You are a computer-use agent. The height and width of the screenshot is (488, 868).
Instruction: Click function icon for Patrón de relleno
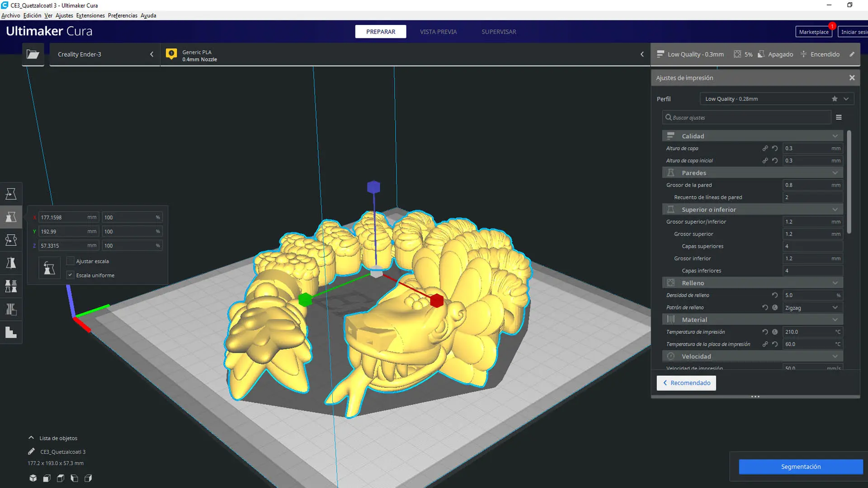[775, 307]
